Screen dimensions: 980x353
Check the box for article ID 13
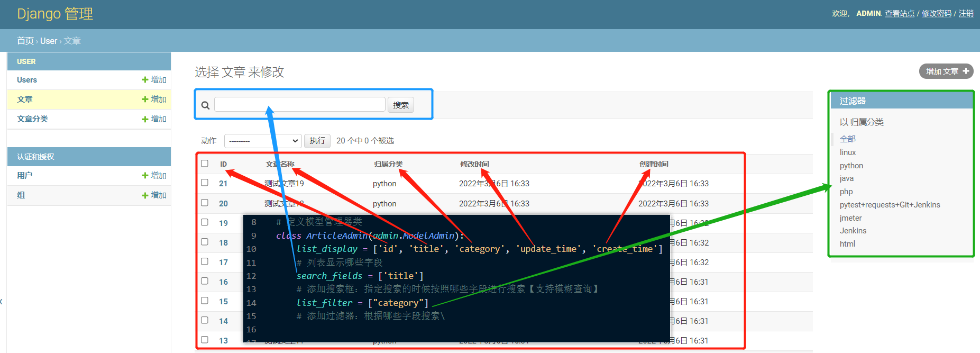(205, 340)
